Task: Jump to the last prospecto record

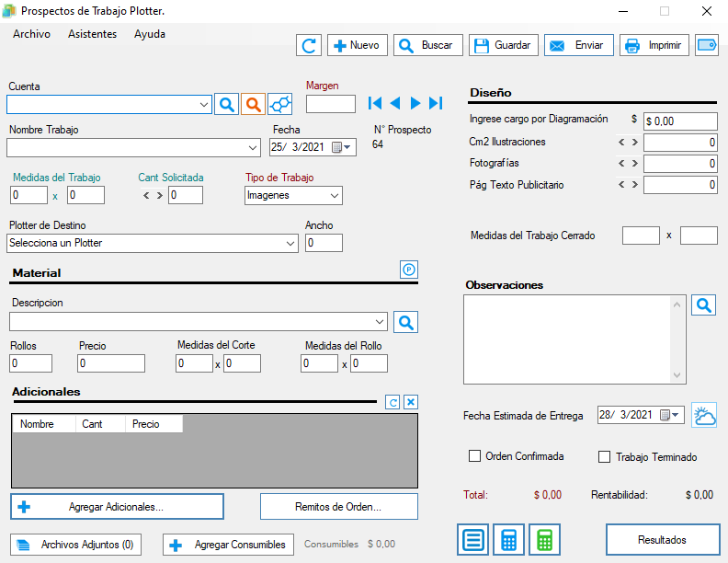Action: pyautogui.click(x=436, y=103)
